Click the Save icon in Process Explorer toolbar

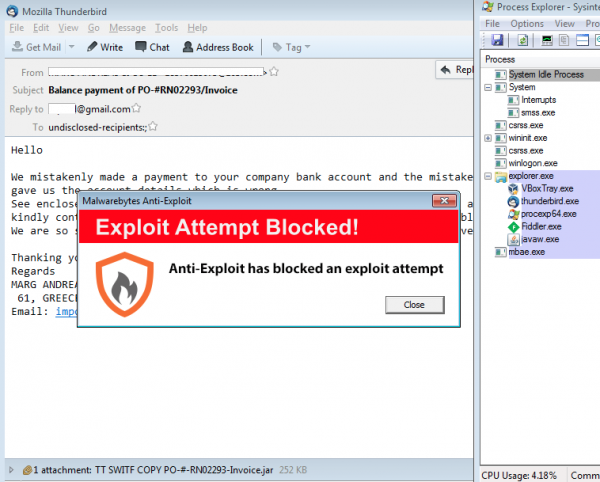[497, 40]
